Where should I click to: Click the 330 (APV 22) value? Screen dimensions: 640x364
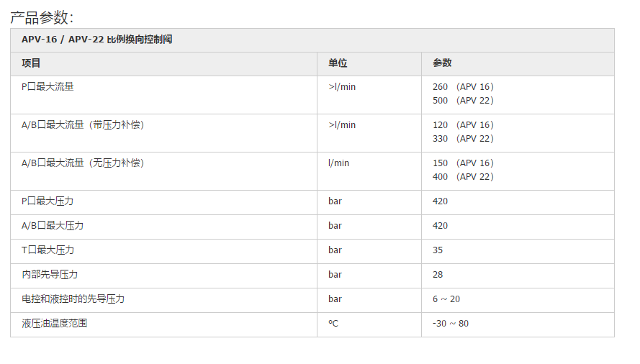[x=463, y=139]
